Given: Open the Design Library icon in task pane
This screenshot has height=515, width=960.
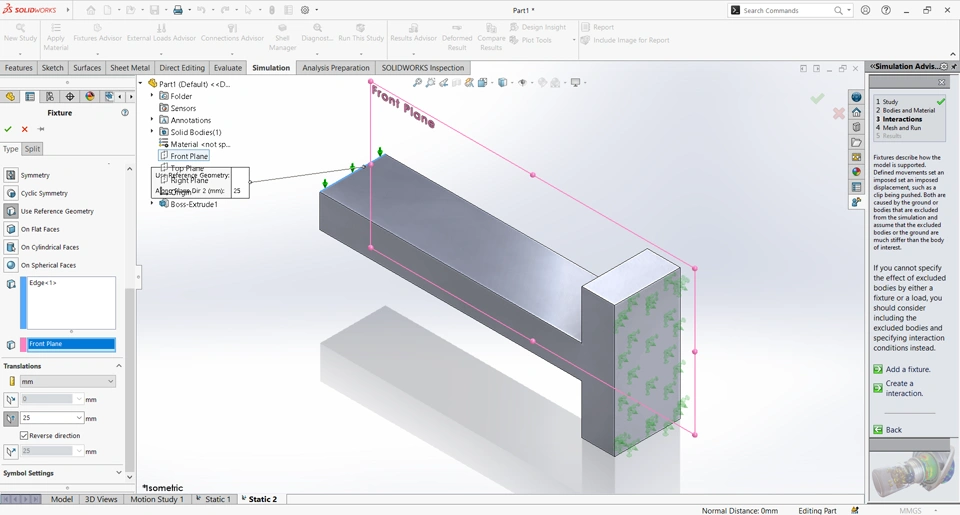Looking at the screenshot, I should [x=857, y=127].
